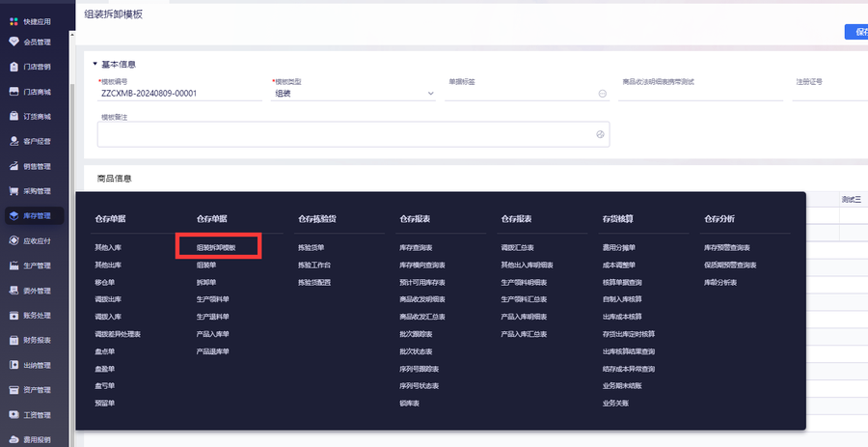Image resolution: width=868 pixels, height=447 pixels.
Task: Click the 库龄分析表 link
Action: [x=720, y=283]
